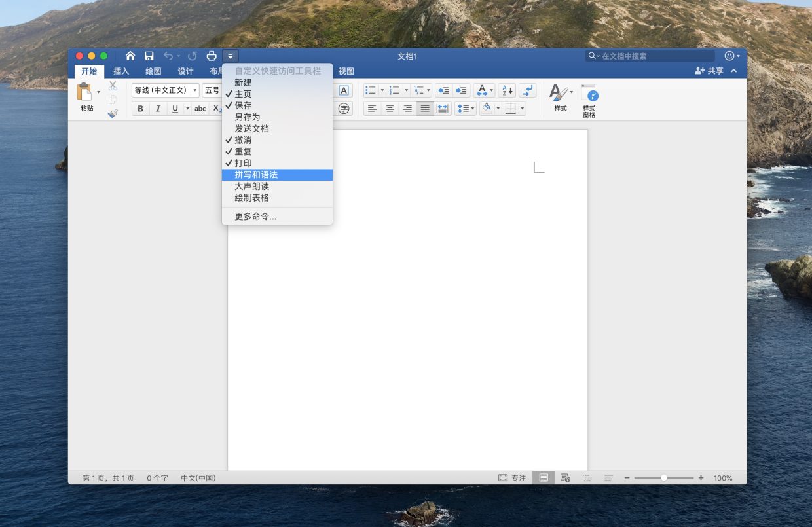
Task: Expand the shading color dropdown arrow
Action: point(498,109)
